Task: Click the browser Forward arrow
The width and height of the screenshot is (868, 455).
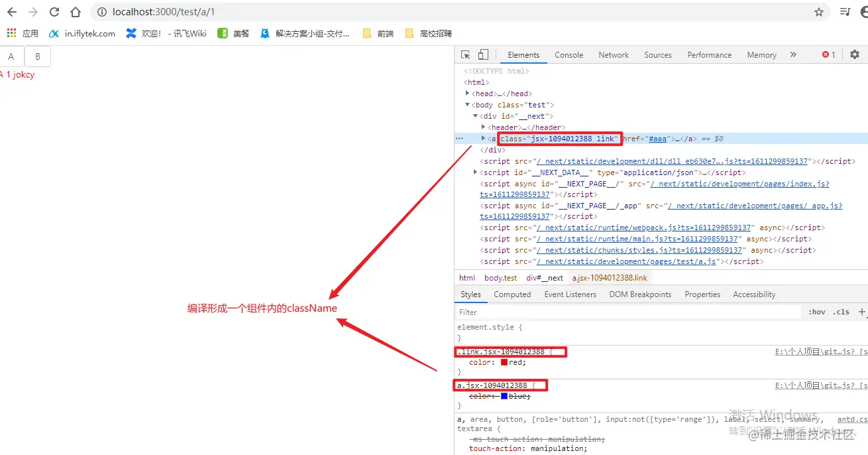Action: pos(33,12)
